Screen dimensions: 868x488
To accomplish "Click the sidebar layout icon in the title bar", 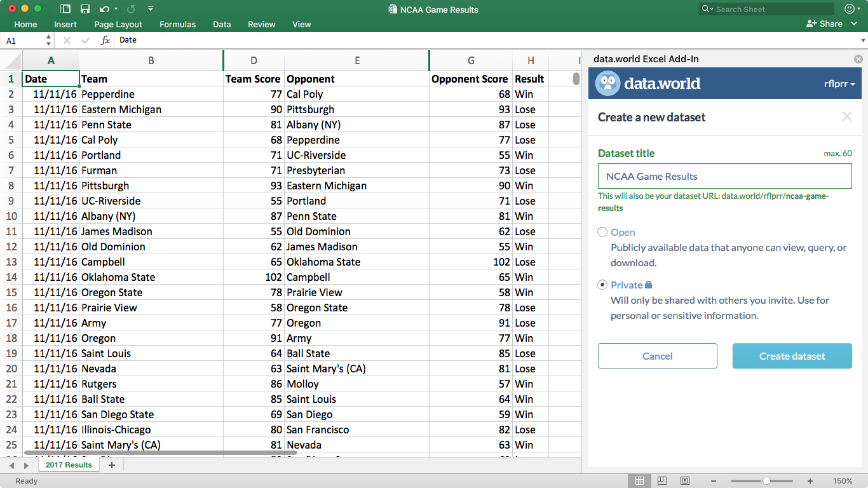I will (65, 9).
